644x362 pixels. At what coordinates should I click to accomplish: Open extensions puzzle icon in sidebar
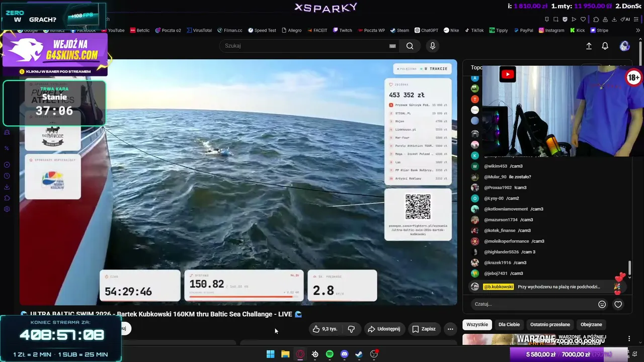pyautogui.click(x=7, y=198)
